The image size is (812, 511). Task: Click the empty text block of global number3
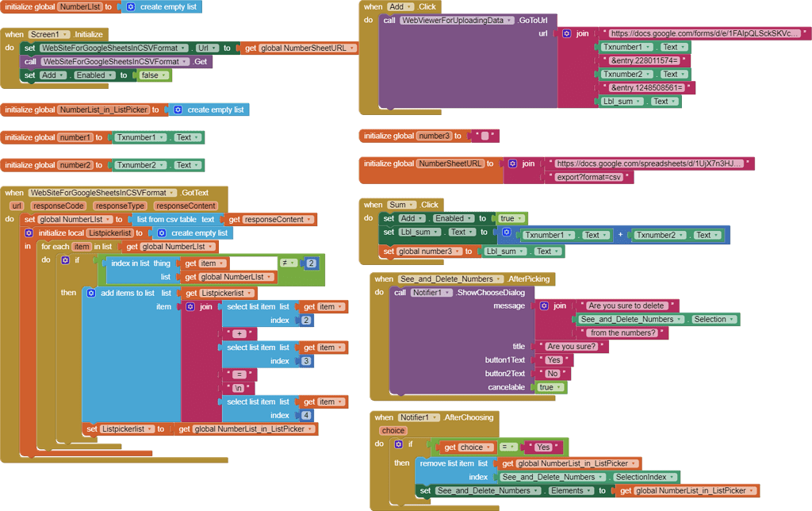point(485,136)
